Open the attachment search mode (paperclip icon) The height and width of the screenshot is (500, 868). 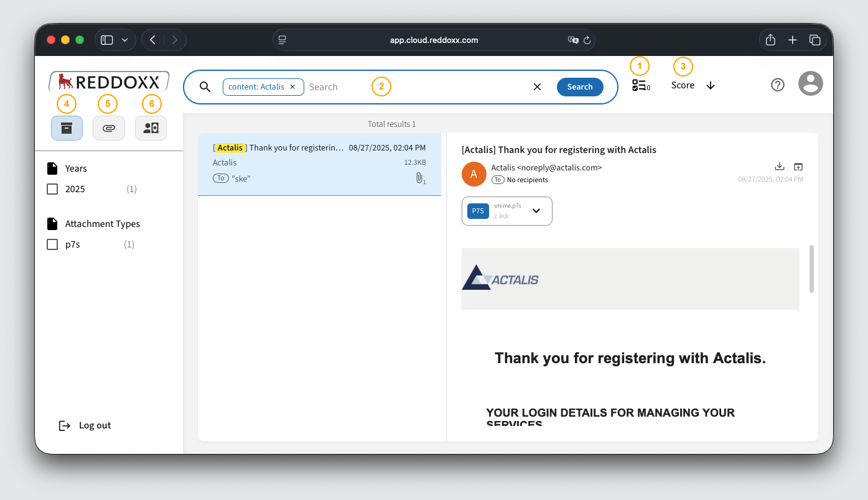(x=109, y=127)
